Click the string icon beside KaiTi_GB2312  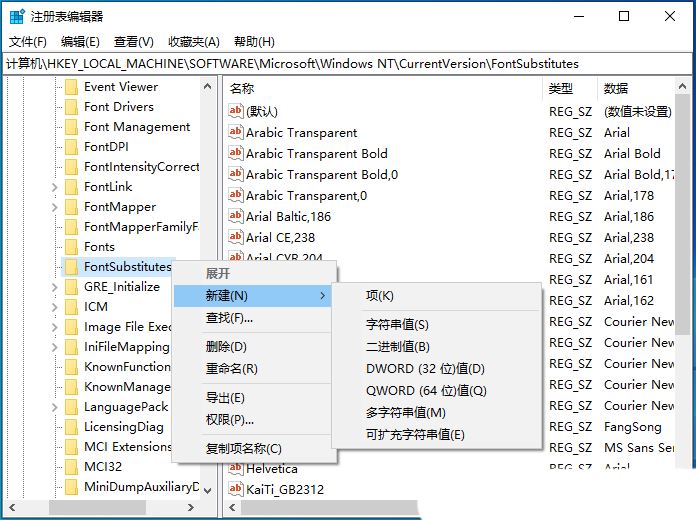coord(236,489)
